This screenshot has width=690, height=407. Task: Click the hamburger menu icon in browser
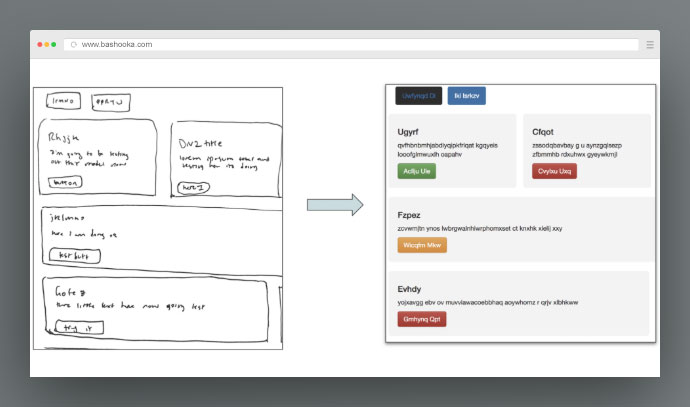(x=650, y=45)
